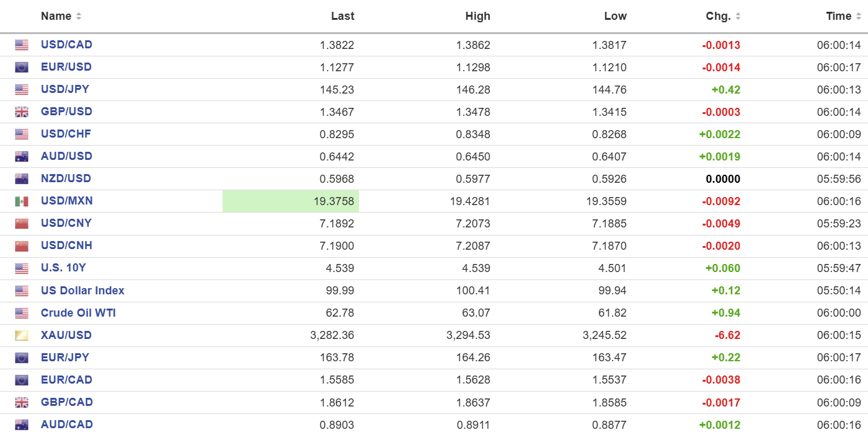
Task: Click the gold bar icon beside XAU/USD
Action: [22, 335]
